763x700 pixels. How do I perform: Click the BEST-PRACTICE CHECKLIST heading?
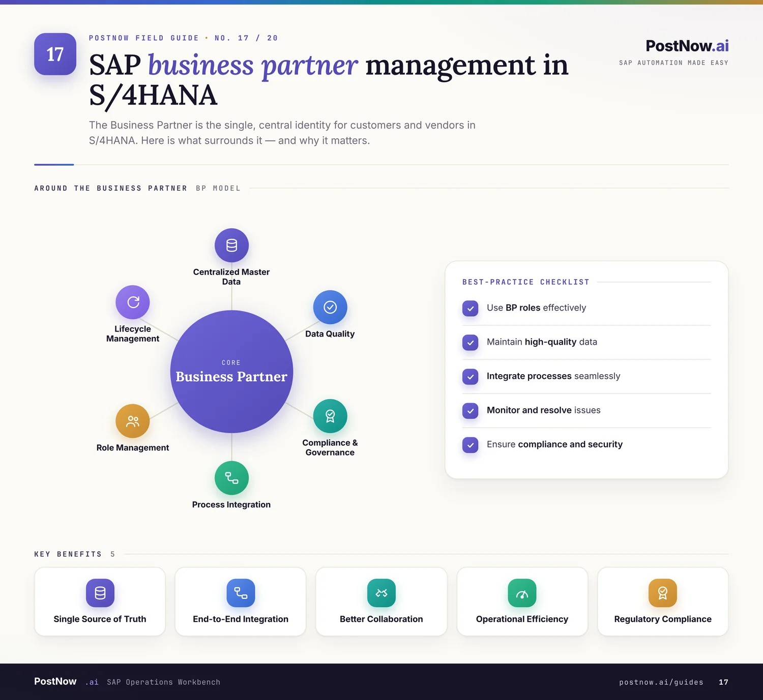526,282
